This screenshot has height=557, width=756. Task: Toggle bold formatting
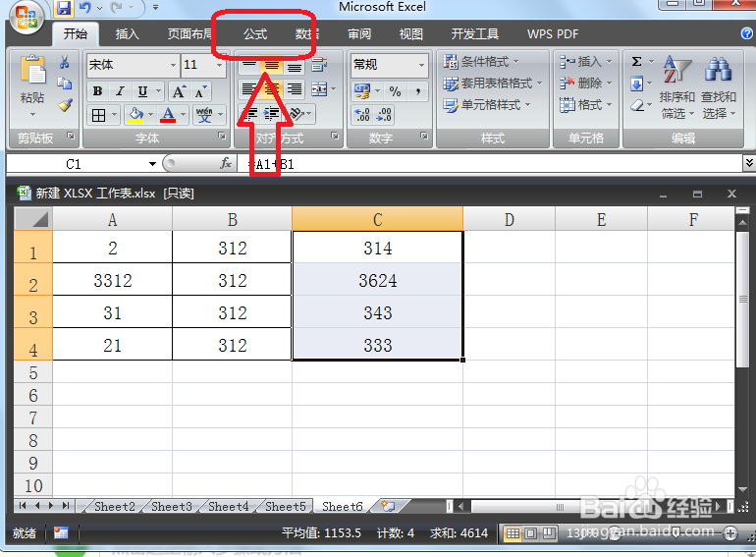(x=97, y=91)
